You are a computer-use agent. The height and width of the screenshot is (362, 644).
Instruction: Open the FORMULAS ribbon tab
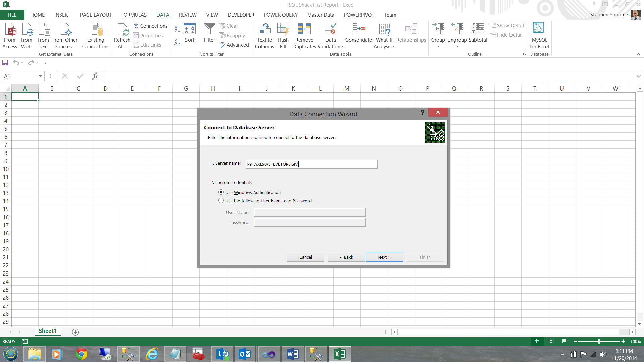coord(134,15)
